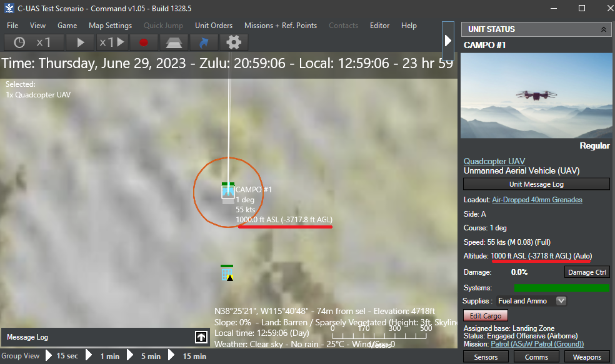
Task: Toggle Group View mode
Action: (21, 356)
